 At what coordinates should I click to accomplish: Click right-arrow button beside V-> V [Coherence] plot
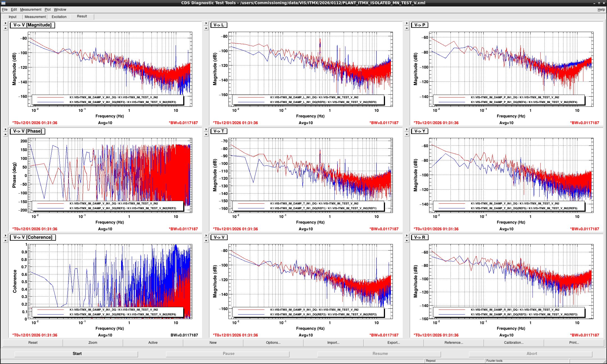5,236
